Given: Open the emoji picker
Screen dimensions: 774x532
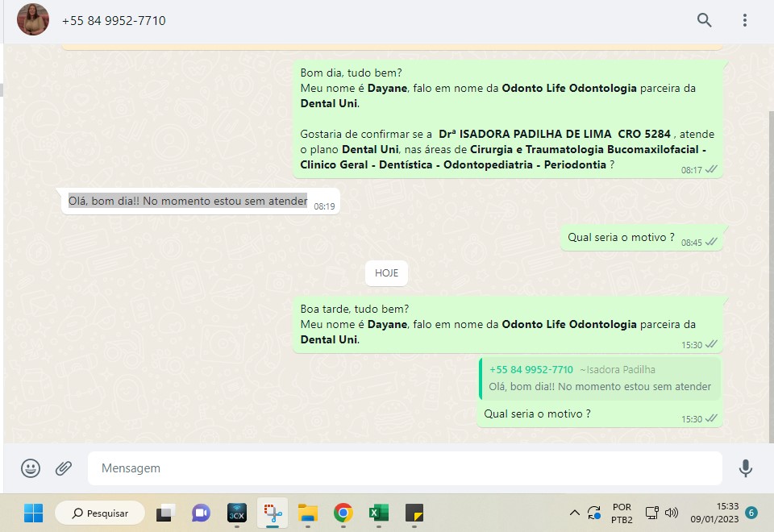Looking at the screenshot, I should pos(31,468).
